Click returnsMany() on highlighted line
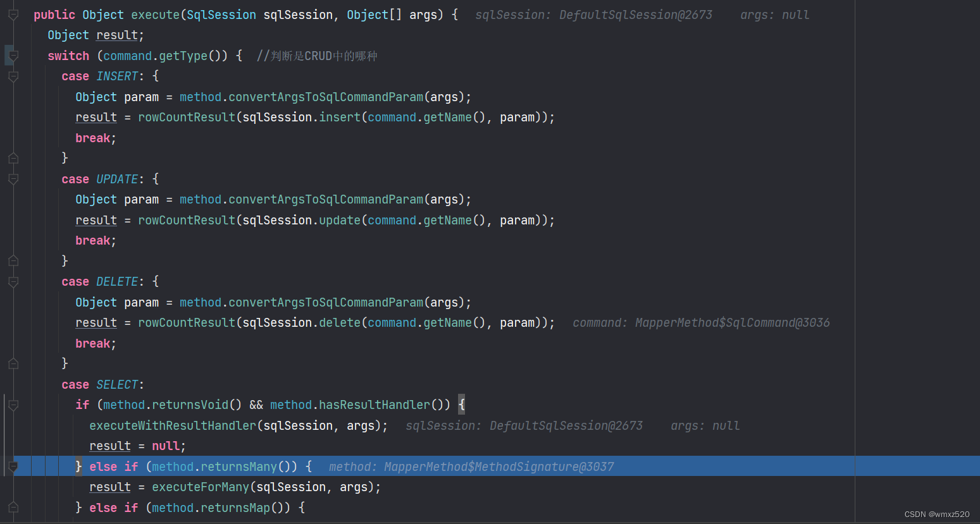The width and height of the screenshot is (980, 524). point(249,466)
